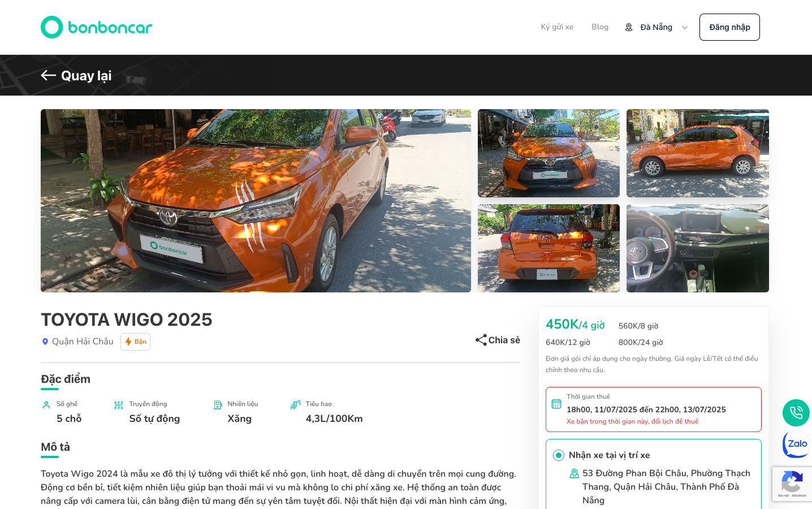Select the 800K/24 giờ price package
The image size is (812, 509).
[x=641, y=342]
